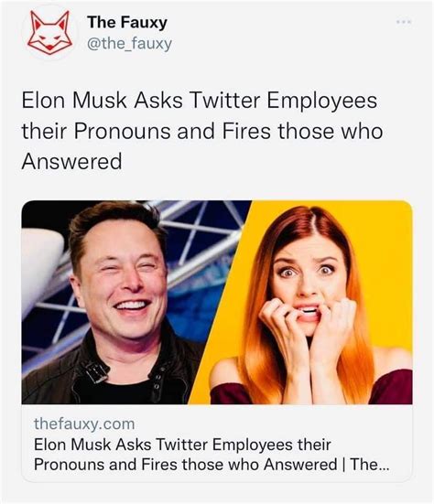
Task: Click the black jacket collar buckle in photo
Action: (x=96, y=371)
